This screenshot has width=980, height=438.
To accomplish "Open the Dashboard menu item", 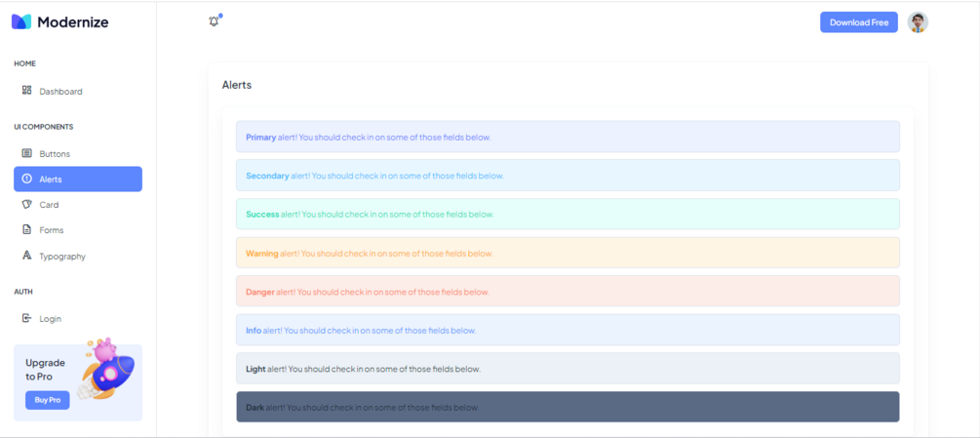I will tap(78, 92).
